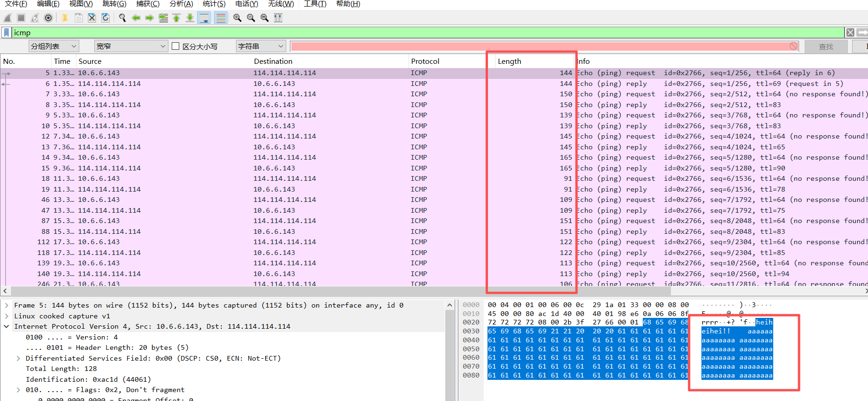Jump to first packet icon
The height and width of the screenshot is (401, 868).
coord(176,18)
